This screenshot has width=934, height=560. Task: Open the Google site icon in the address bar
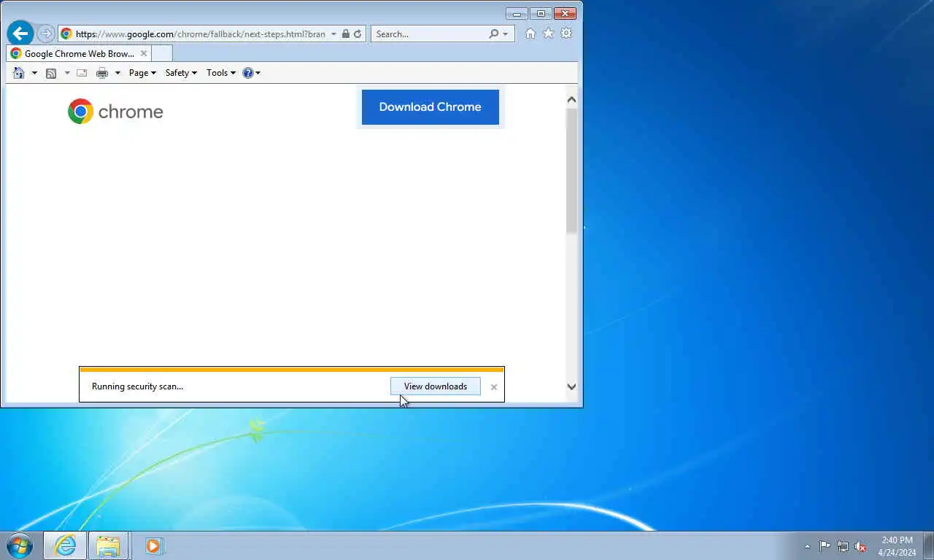[66, 34]
